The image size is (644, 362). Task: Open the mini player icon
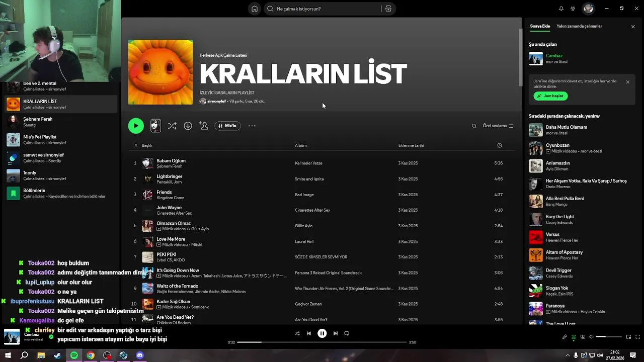(x=628, y=337)
